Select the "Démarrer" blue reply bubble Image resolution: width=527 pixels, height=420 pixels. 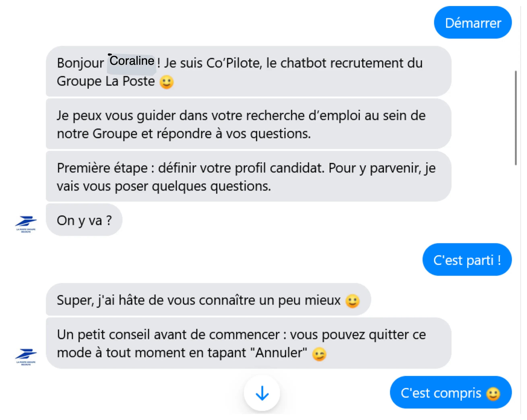pyautogui.click(x=473, y=23)
